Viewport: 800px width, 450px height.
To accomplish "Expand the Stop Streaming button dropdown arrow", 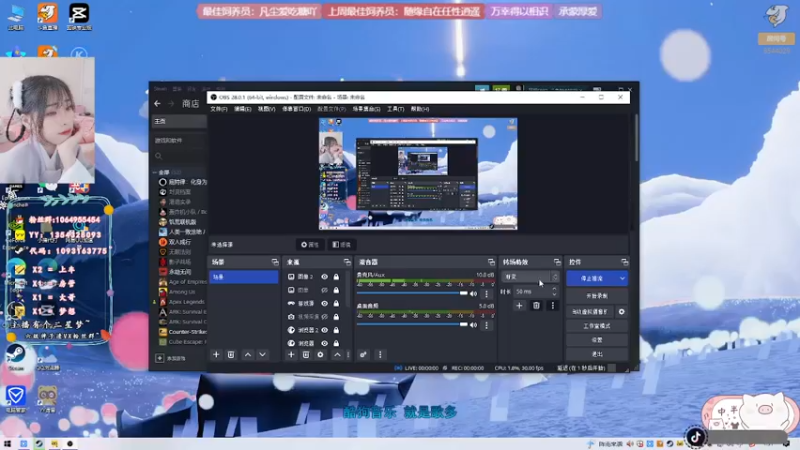I will tap(622, 279).
